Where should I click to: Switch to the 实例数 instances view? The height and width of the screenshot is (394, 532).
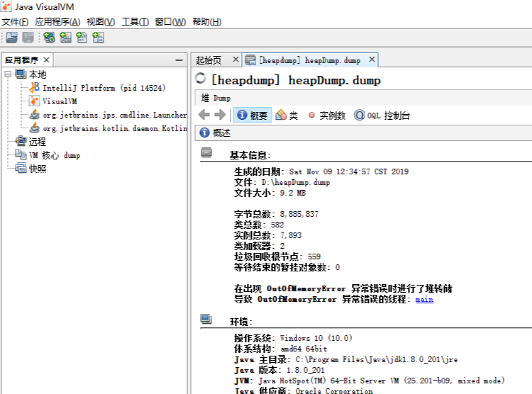[x=327, y=116]
